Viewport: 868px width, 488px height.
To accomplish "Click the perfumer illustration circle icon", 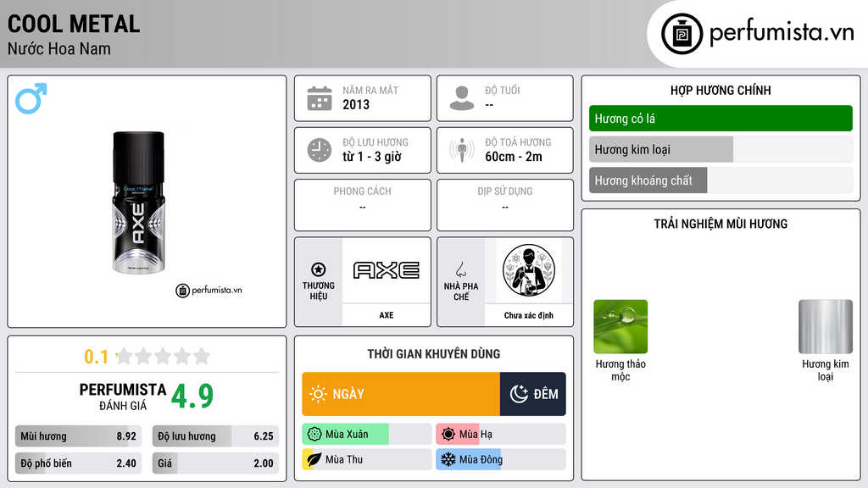I will 529,270.
